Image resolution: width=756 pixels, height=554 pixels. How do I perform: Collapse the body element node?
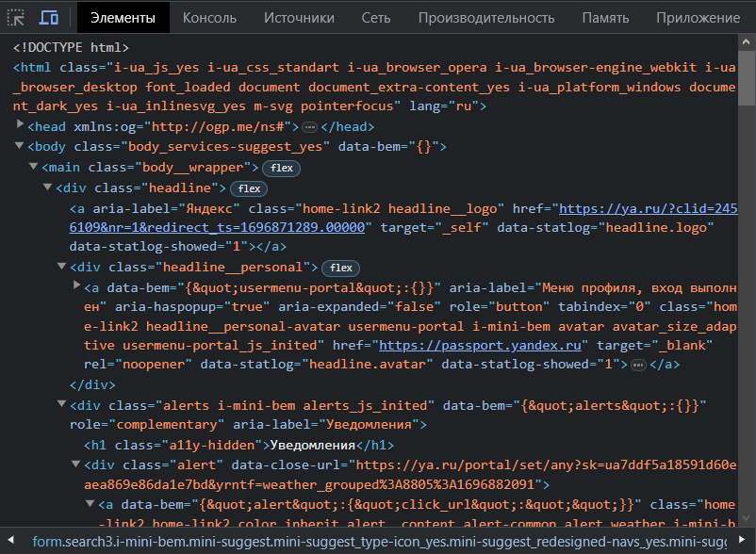point(19,145)
